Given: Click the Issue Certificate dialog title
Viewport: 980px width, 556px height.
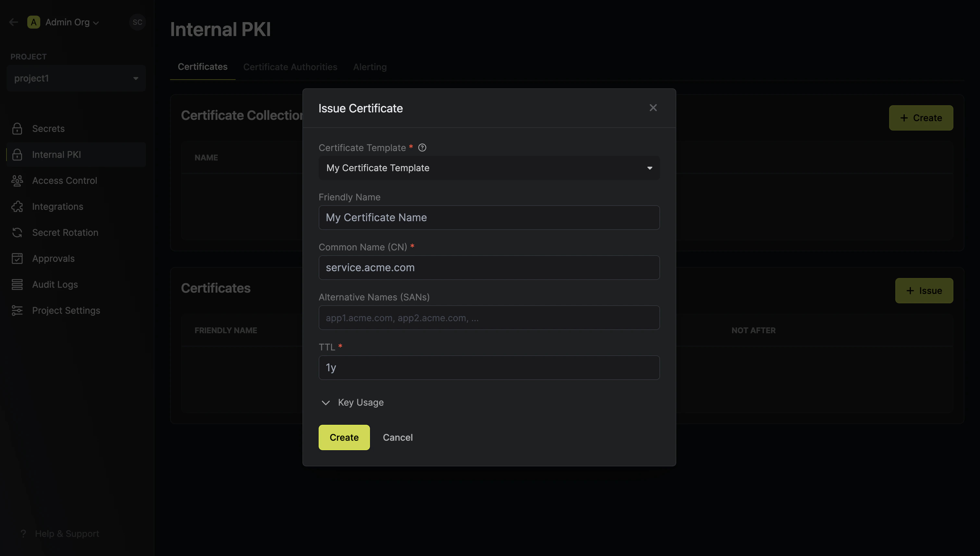Looking at the screenshot, I should [361, 108].
